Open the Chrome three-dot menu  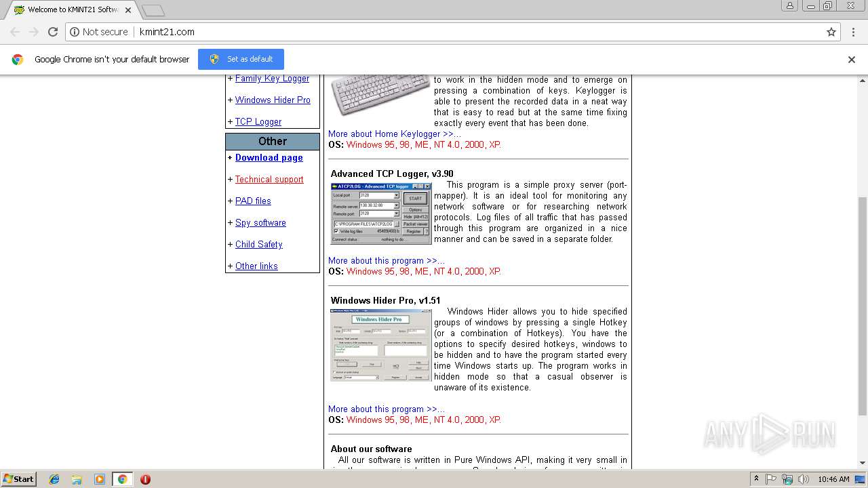tap(852, 32)
